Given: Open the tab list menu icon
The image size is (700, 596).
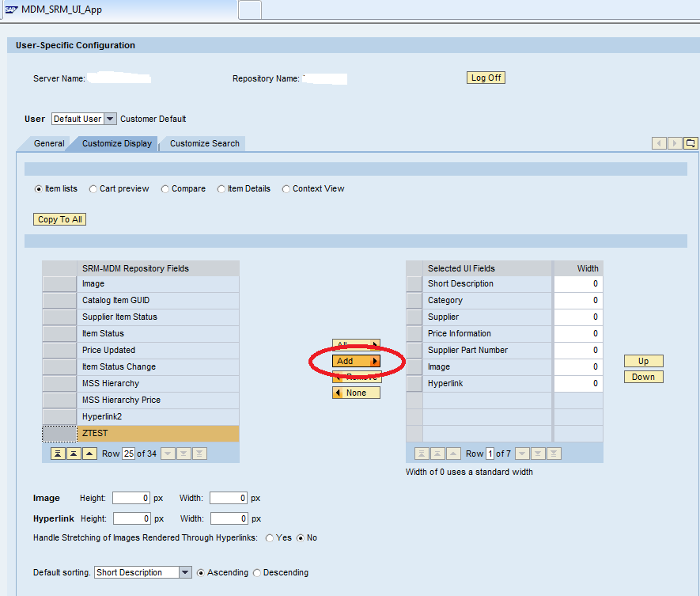Looking at the screenshot, I should [x=691, y=143].
